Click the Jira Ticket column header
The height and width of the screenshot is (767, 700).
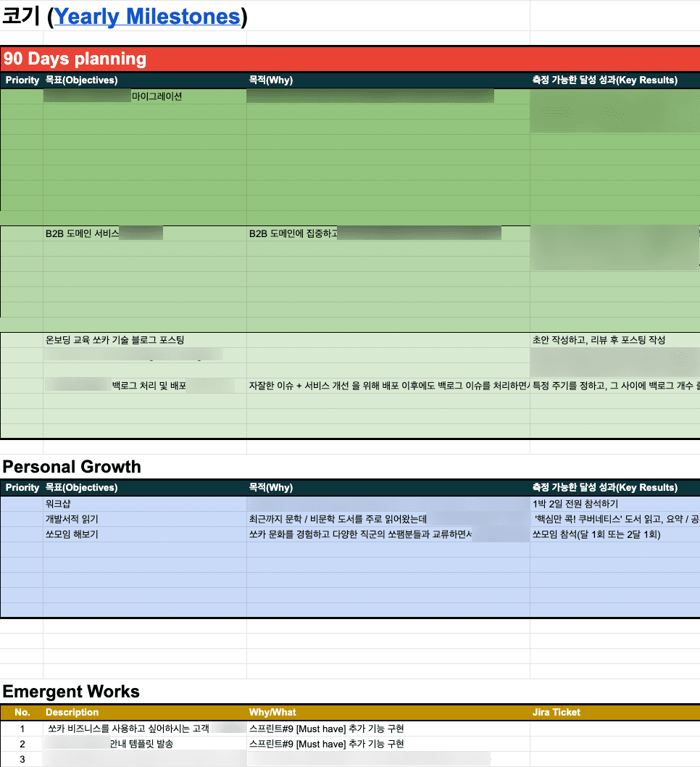557,712
